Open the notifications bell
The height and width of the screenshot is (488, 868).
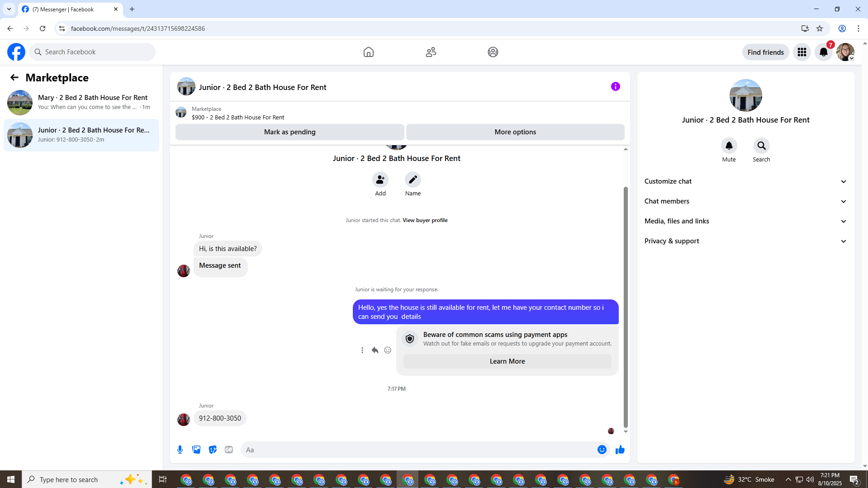point(824,52)
